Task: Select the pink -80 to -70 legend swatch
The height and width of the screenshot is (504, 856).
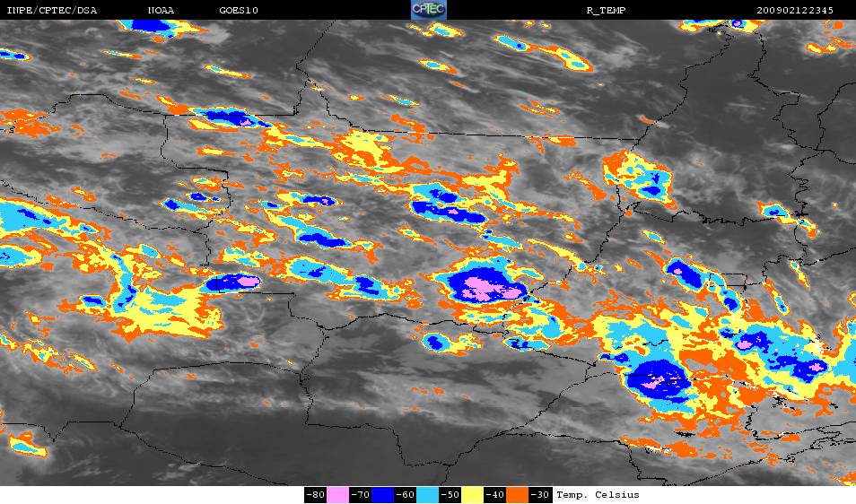Action: [338, 495]
